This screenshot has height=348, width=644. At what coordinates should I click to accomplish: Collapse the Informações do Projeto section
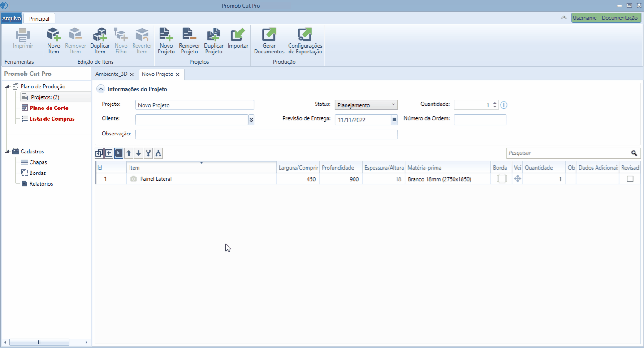pyautogui.click(x=100, y=89)
